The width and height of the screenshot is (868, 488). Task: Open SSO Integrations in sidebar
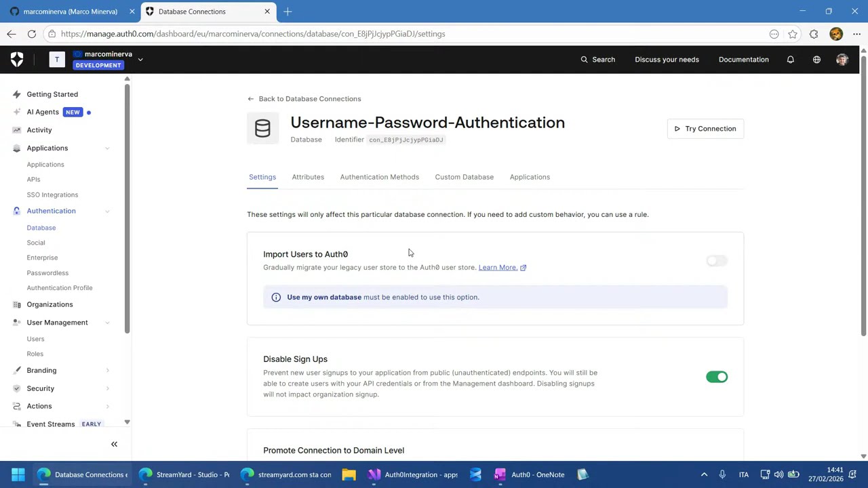pos(52,195)
